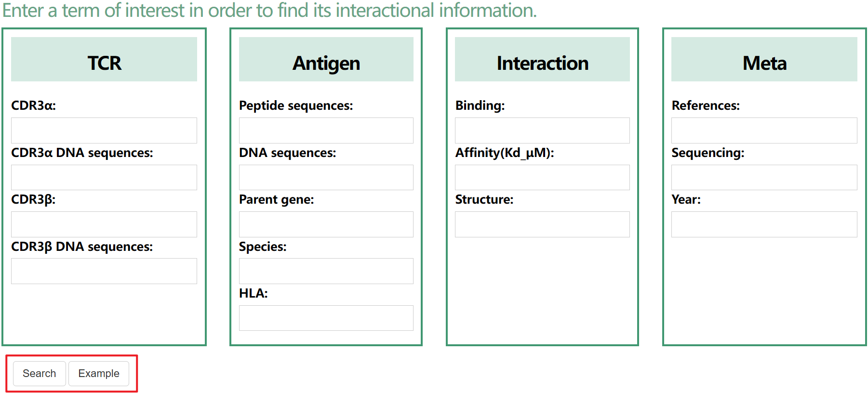Viewport: 868px width, 404px height.
Task: Click the Structure input field
Action: click(x=542, y=224)
